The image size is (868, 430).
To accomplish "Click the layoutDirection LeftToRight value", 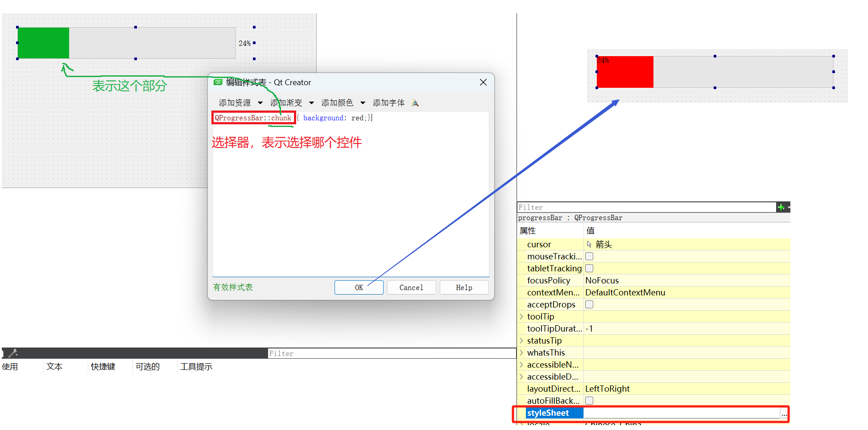I will coord(607,389).
